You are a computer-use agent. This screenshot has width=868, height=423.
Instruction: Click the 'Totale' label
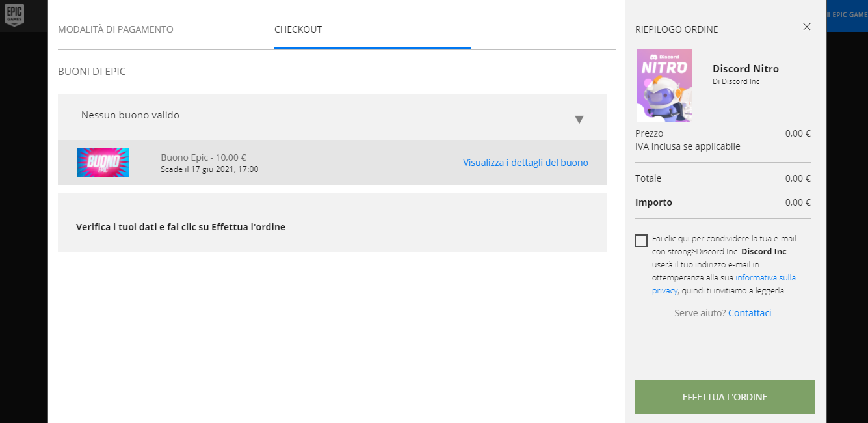648,178
